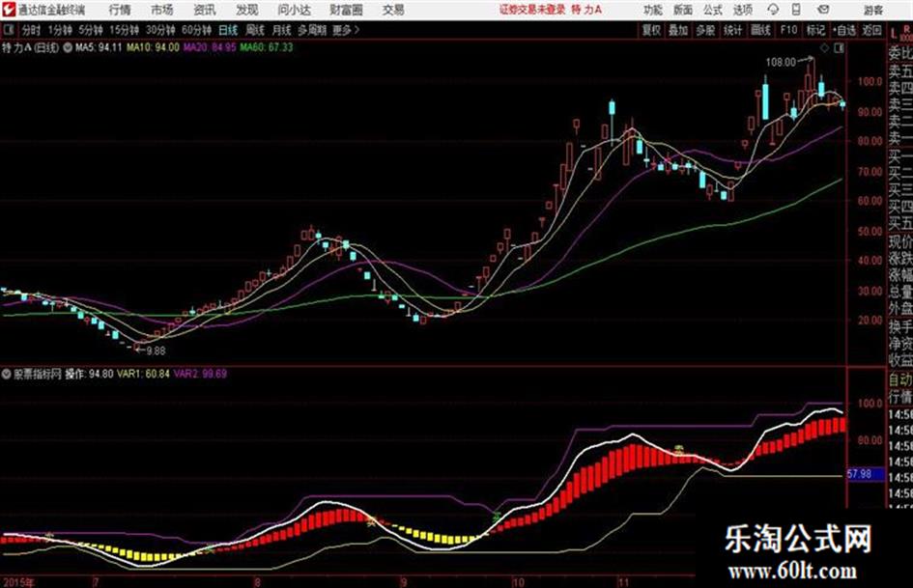The height and width of the screenshot is (588, 913).
Task: Switch to 多周期 multi-period tab
Action: pos(312,30)
